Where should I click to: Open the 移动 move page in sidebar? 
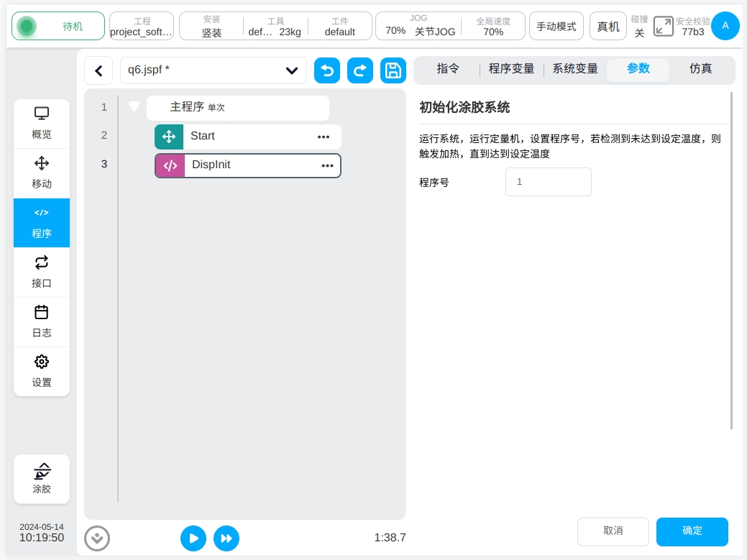[x=42, y=173]
